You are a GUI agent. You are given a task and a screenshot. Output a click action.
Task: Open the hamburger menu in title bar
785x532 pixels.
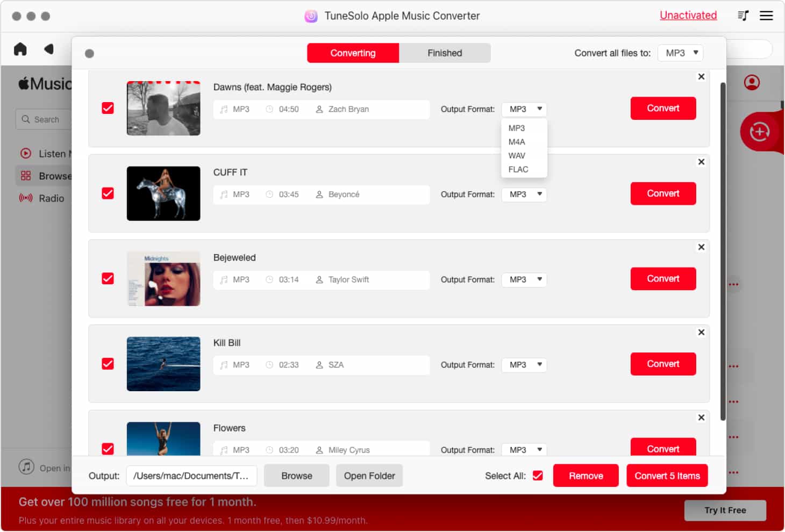pyautogui.click(x=766, y=16)
